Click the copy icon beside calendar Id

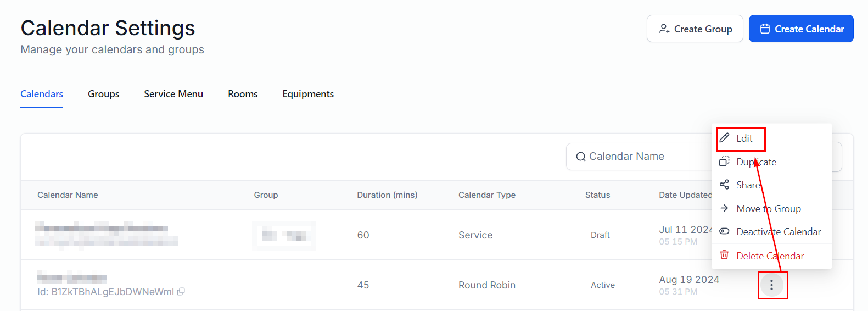click(x=181, y=292)
